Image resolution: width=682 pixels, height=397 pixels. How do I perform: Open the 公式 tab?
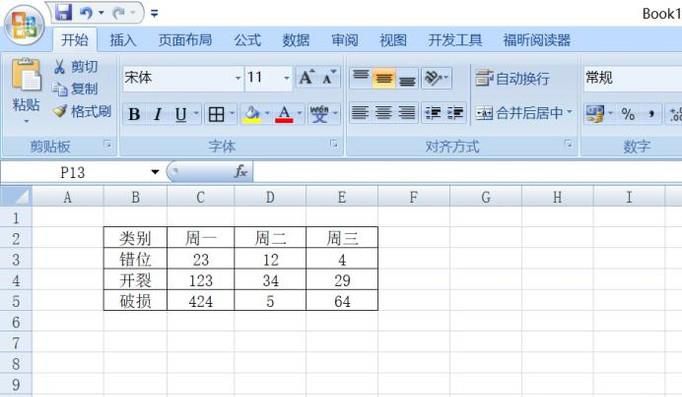pyautogui.click(x=247, y=40)
